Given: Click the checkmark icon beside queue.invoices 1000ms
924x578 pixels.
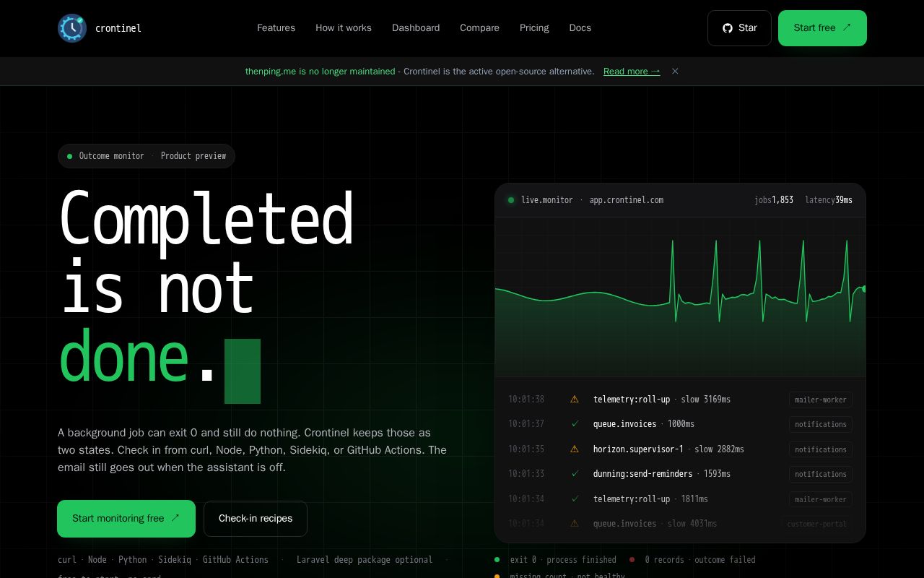Looking at the screenshot, I should coord(575,424).
